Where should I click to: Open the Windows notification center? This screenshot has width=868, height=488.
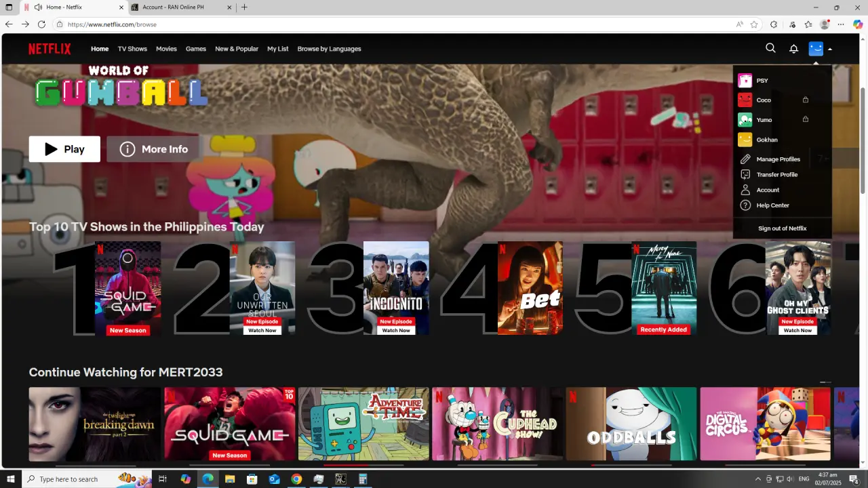tap(854, 479)
